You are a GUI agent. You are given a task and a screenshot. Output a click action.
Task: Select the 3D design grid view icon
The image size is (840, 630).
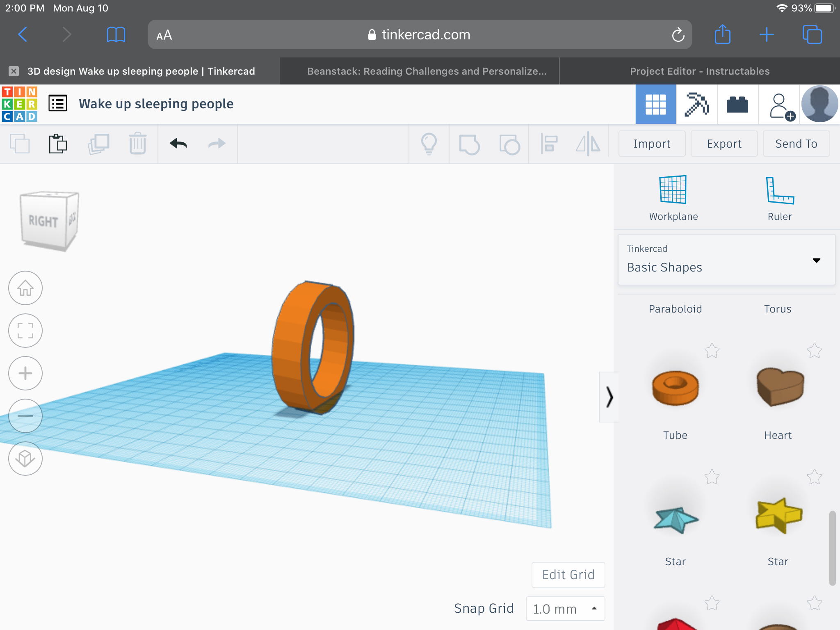pyautogui.click(x=655, y=104)
